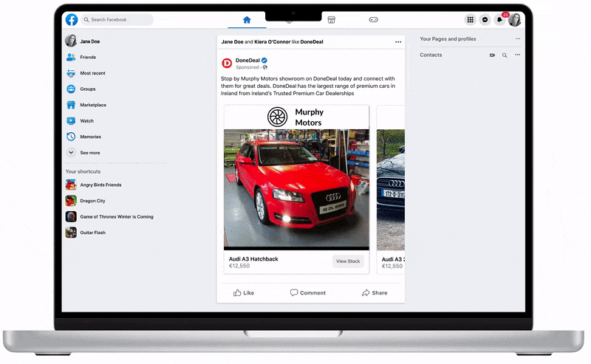This screenshot has width=591, height=364.
Task: Click the €12,550 price under Audi A3 Hatchback
Action: pyautogui.click(x=239, y=266)
